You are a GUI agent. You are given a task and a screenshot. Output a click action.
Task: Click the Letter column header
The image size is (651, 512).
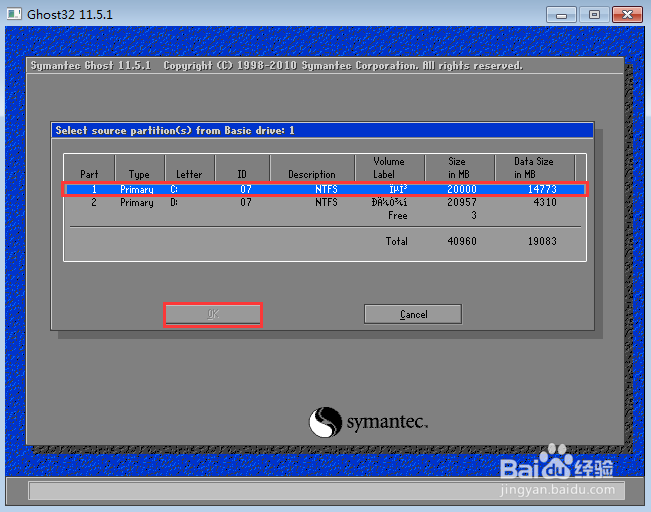[190, 168]
